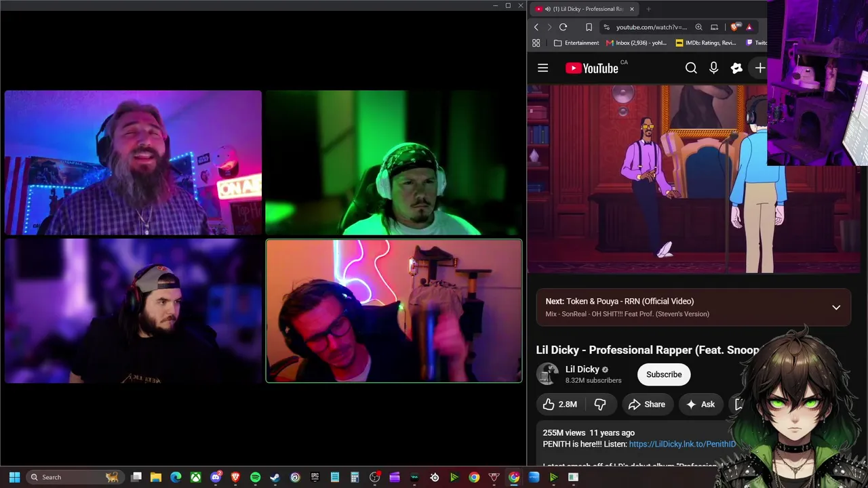Open the zoom control in address bar
Viewport: 868px width, 488px height.
coord(698,27)
